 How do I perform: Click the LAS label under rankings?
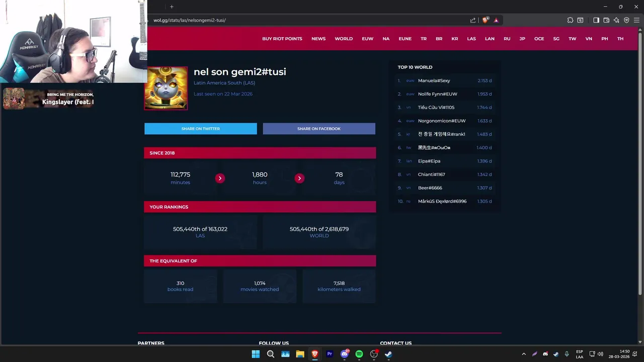pyautogui.click(x=200, y=236)
